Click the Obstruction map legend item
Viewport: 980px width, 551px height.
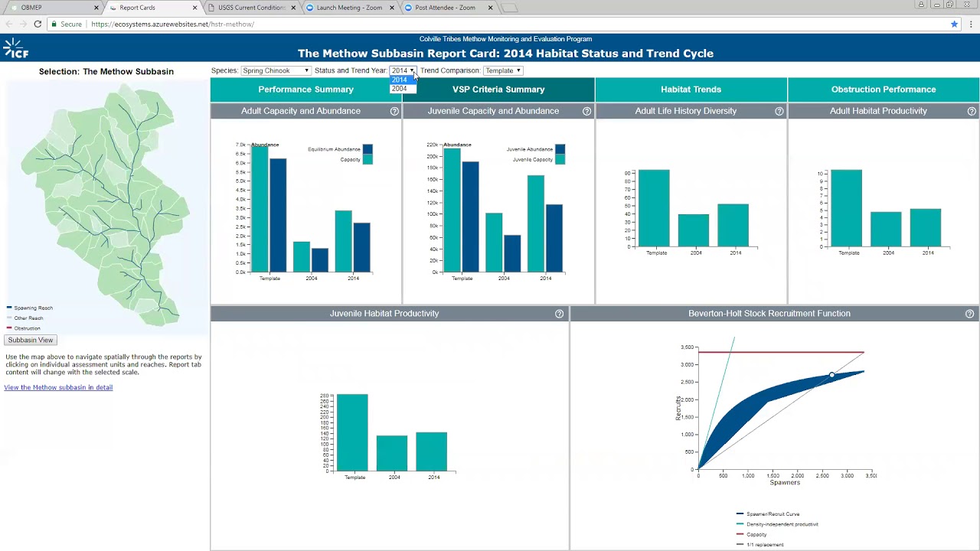(23, 328)
